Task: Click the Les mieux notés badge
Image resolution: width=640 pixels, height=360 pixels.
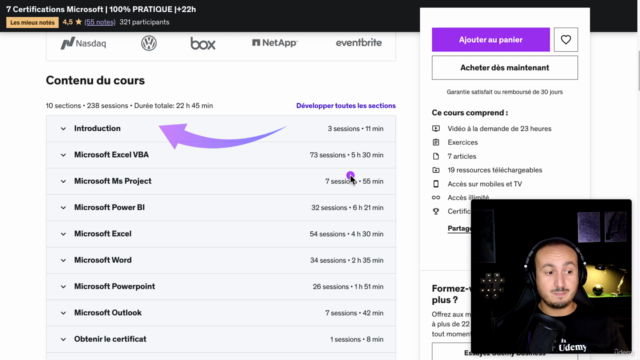Action: pyautogui.click(x=32, y=22)
